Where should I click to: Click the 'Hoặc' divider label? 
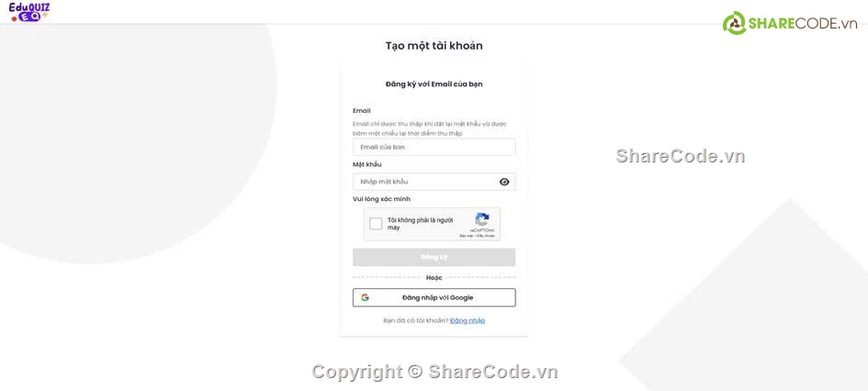[x=434, y=277]
